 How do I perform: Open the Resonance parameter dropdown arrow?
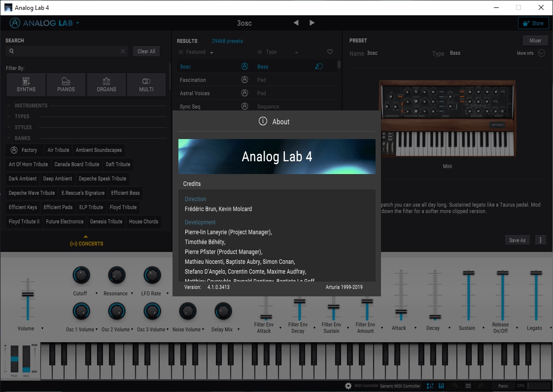point(132,293)
